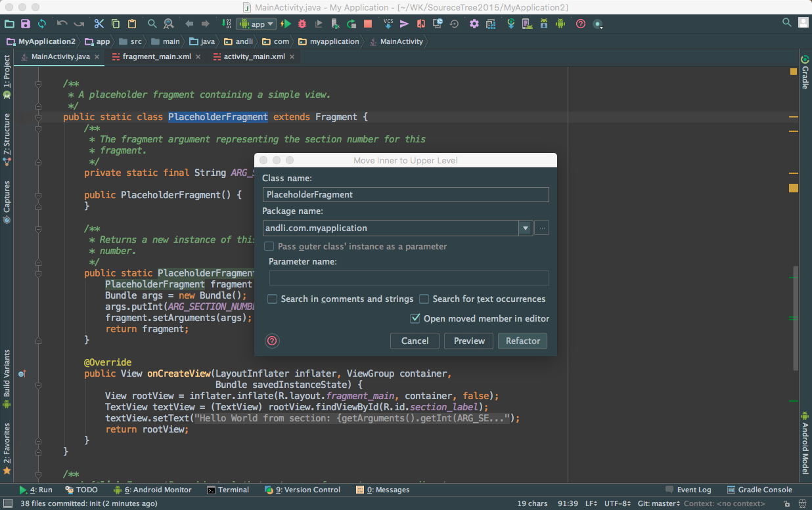Uncheck Open moved member in editor

coord(415,318)
